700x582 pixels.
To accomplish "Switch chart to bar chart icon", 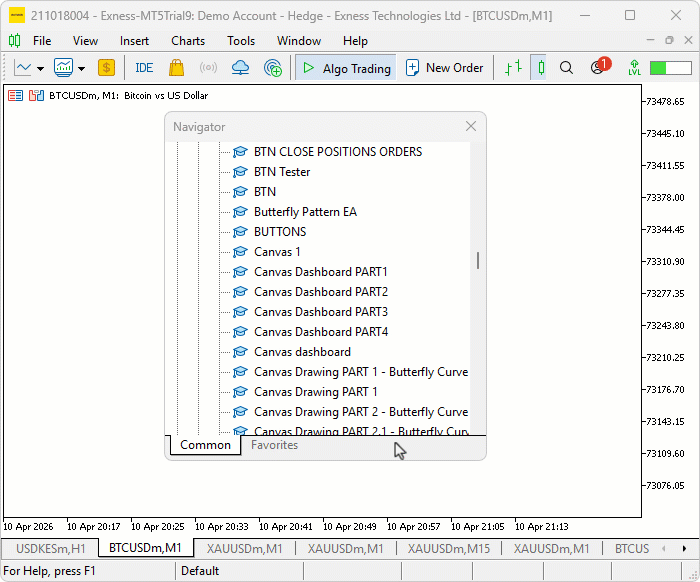I will [513, 68].
